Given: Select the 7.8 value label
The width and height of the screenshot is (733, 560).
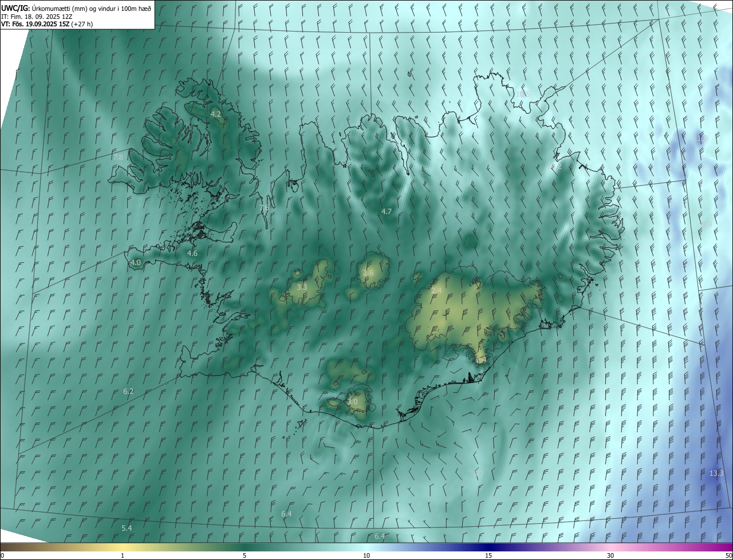Looking at the screenshot, I should click(118, 157).
